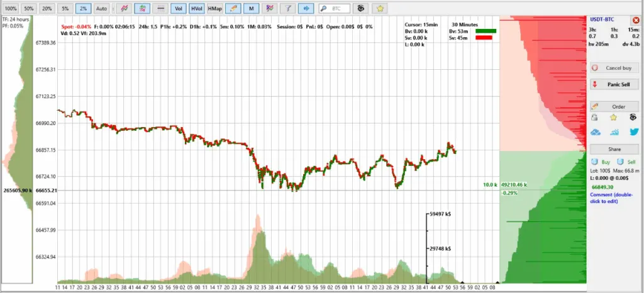Click the Sell cube icon
Image resolution: width=644 pixels, height=293 pixels.
coord(620,162)
